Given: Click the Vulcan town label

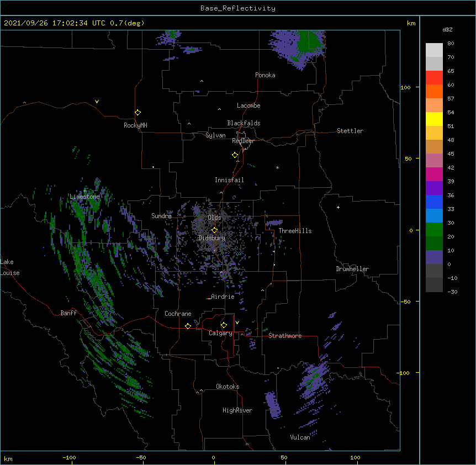Looking at the screenshot, I should click(x=300, y=437).
